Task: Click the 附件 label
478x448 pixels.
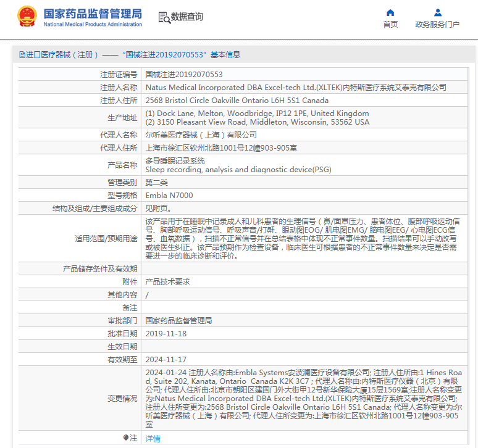Action: pos(130,282)
